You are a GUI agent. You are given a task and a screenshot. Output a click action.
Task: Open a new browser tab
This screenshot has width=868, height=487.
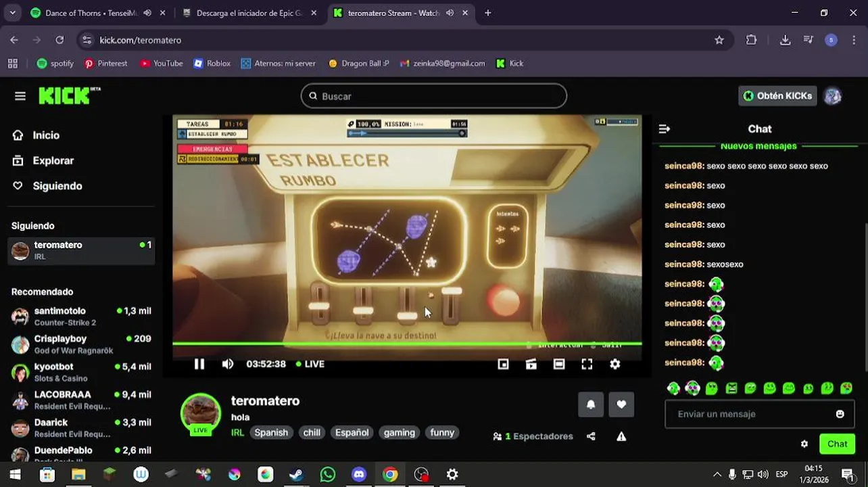[488, 13]
